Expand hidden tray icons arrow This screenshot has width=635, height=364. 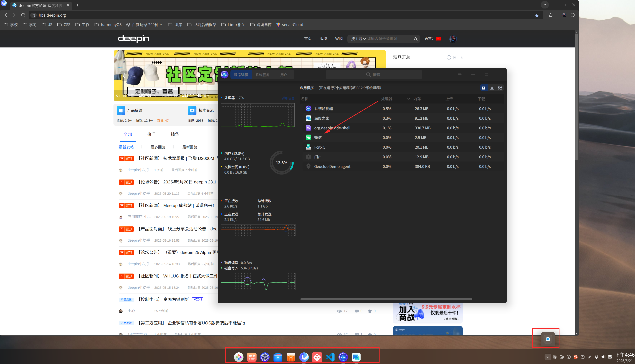pos(548,357)
